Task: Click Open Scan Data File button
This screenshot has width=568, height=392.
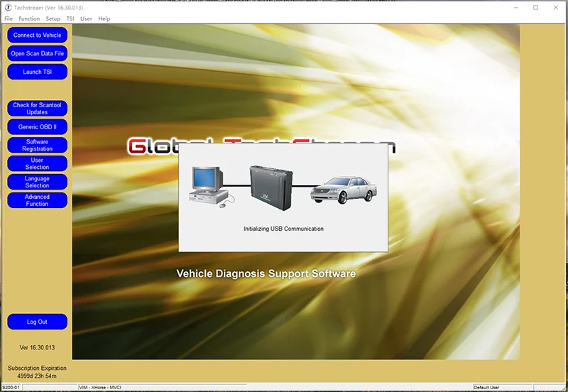Action: click(x=38, y=54)
